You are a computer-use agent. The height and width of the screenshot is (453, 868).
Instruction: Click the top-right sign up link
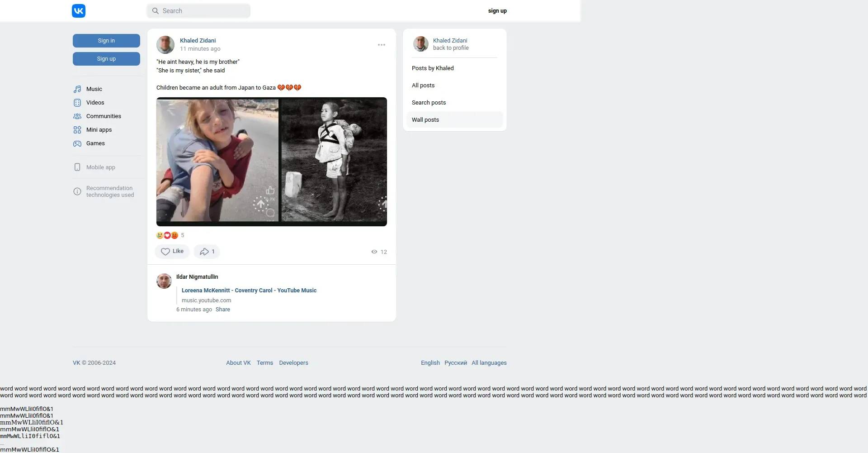click(497, 11)
